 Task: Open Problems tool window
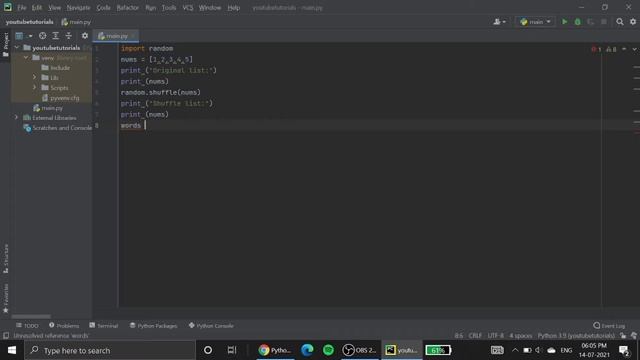coord(64,326)
